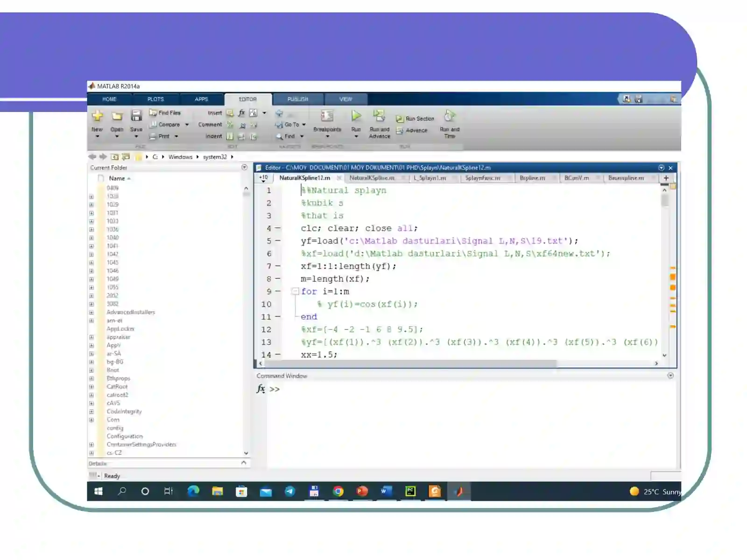Open the Open file dropdown arrow
Viewport: 747px width, 560px height.
click(117, 136)
